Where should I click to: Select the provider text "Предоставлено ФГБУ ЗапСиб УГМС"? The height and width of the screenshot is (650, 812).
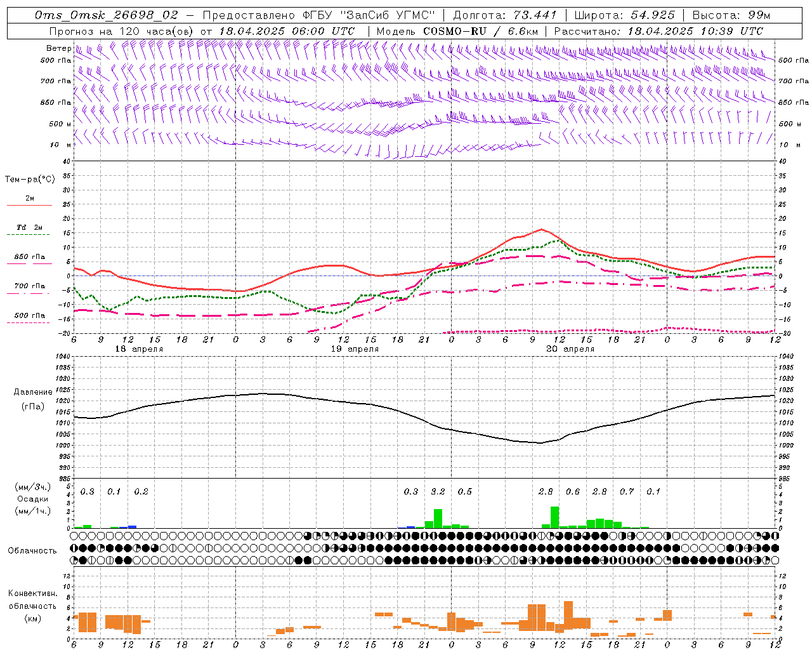319,15
